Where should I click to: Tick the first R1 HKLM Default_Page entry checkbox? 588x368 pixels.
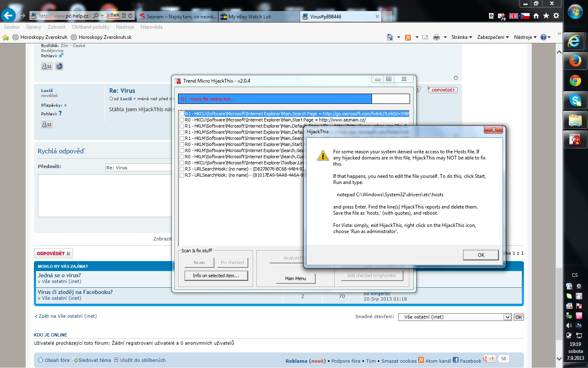click(x=182, y=126)
